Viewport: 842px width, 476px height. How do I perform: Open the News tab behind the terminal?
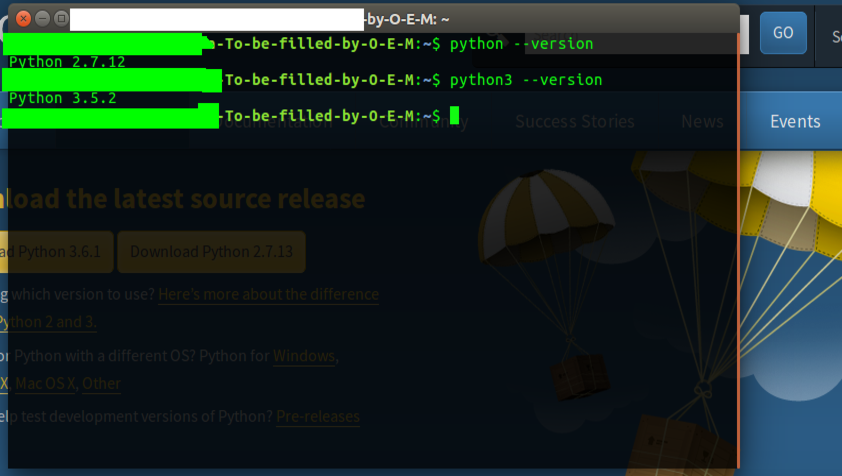[702, 121]
